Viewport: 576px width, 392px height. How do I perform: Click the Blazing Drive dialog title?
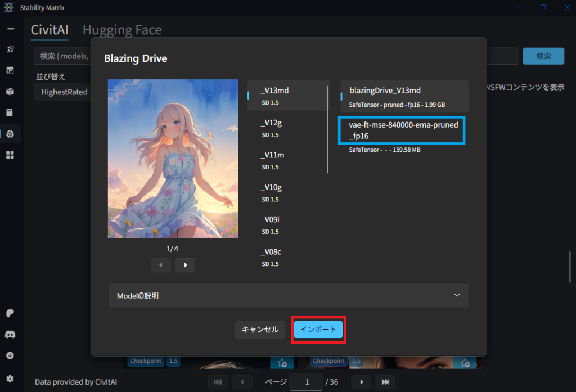[x=136, y=58]
